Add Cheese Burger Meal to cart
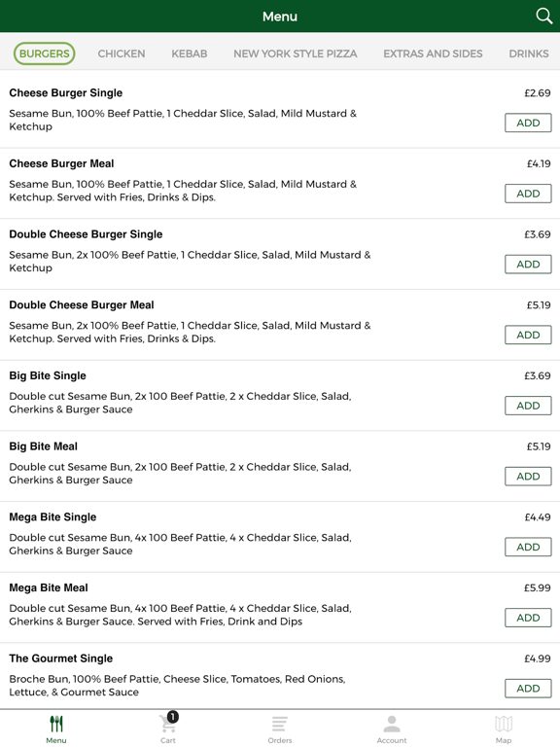 [x=528, y=194]
